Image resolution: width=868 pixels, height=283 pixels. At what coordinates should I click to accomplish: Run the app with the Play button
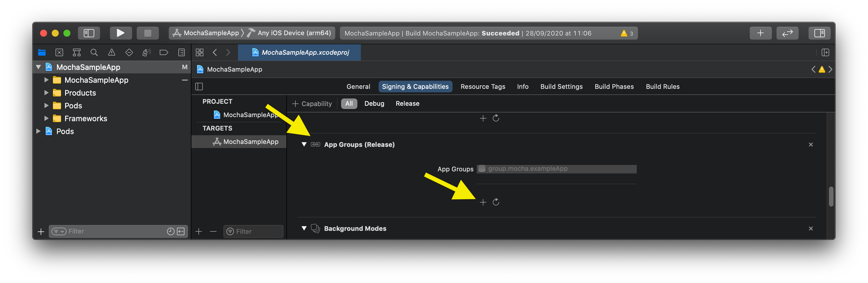coord(120,33)
